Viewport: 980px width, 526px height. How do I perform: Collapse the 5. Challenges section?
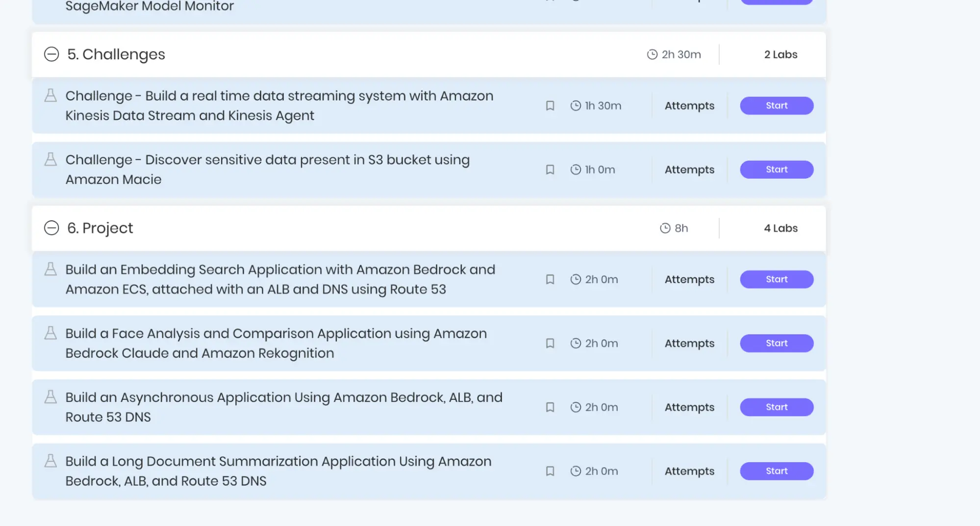click(51, 54)
